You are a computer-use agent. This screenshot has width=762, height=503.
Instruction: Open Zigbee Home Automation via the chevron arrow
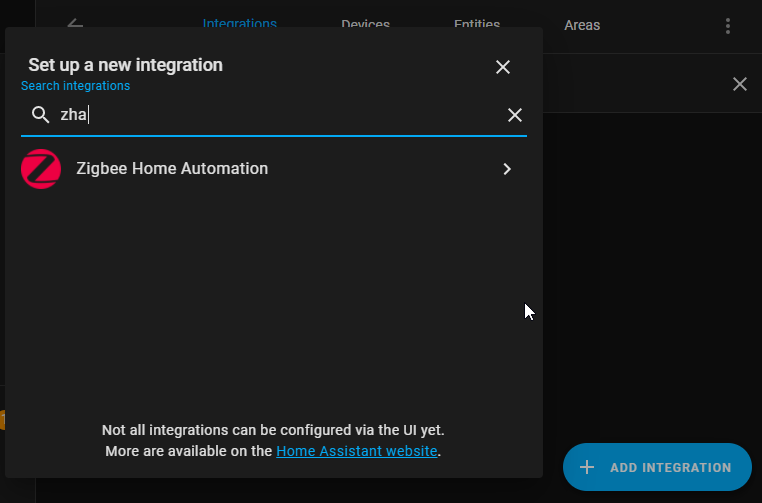507,169
